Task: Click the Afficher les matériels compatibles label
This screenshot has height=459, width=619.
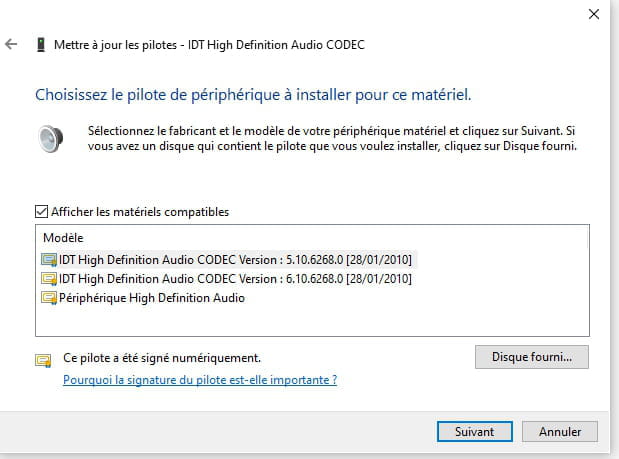Action: pos(140,212)
